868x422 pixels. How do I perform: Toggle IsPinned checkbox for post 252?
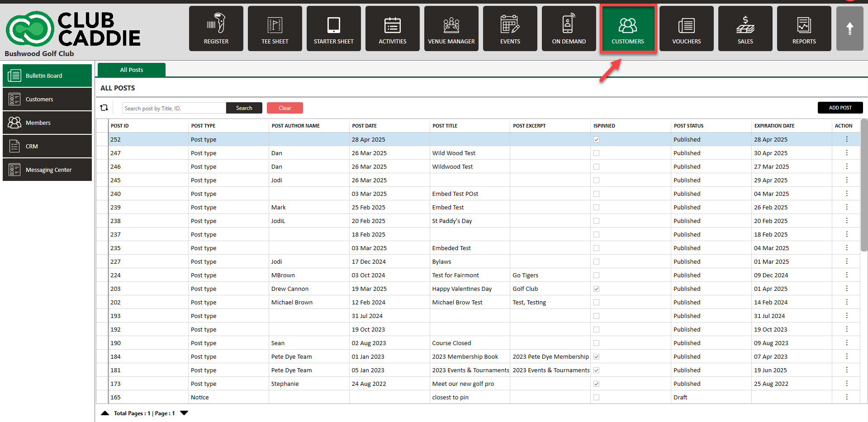(597, 140)
